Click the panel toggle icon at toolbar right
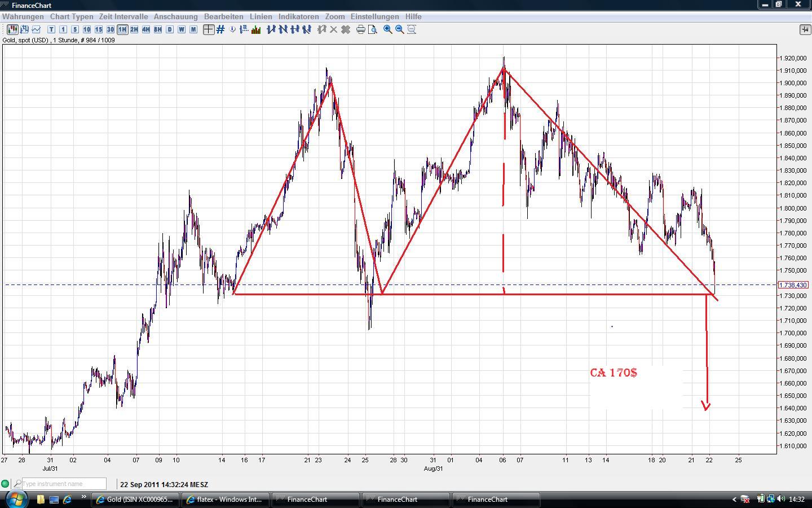The height and width of the screenshot is (508, 812). pyautogui.click(x=805, y=29)
